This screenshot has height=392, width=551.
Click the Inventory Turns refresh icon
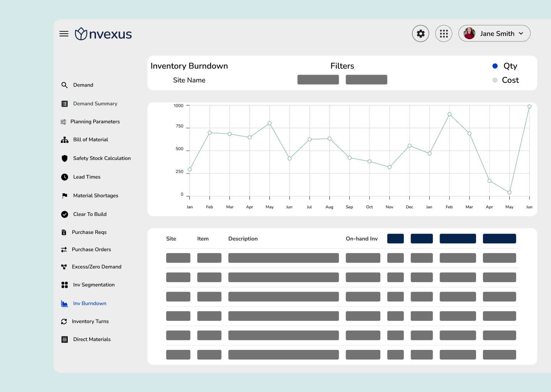(64, 322)
